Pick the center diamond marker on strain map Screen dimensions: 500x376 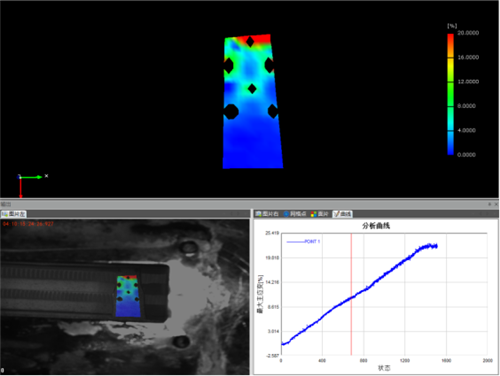click(252, 89)
